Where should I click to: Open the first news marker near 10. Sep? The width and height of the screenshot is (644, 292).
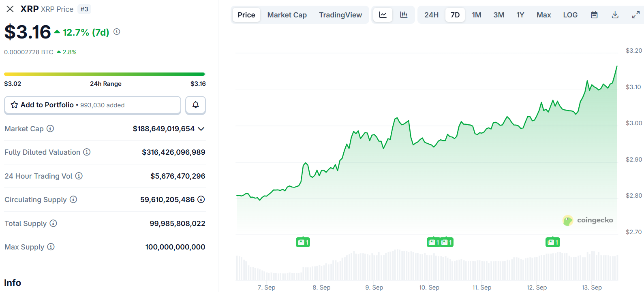(x=434, y=242)
